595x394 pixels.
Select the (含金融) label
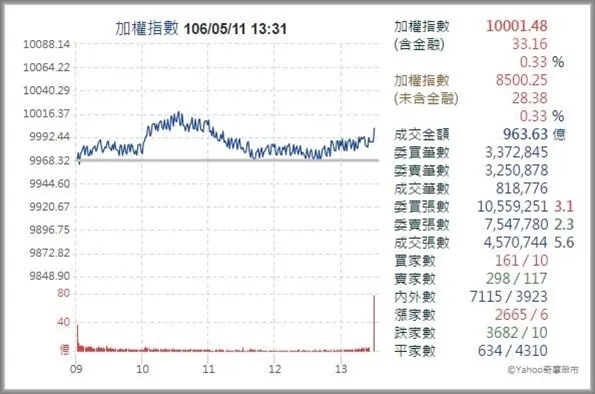419,44
